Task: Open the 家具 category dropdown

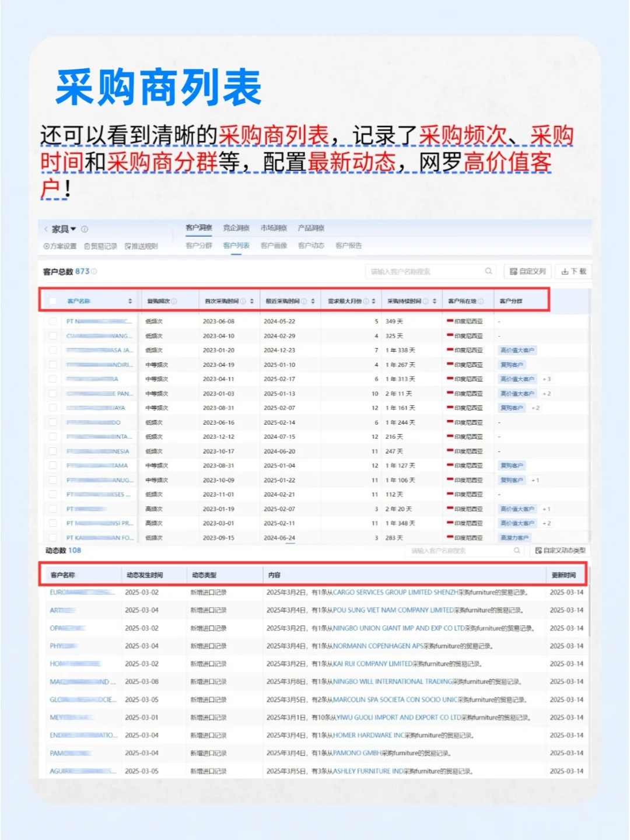Action: coord(64,229)
